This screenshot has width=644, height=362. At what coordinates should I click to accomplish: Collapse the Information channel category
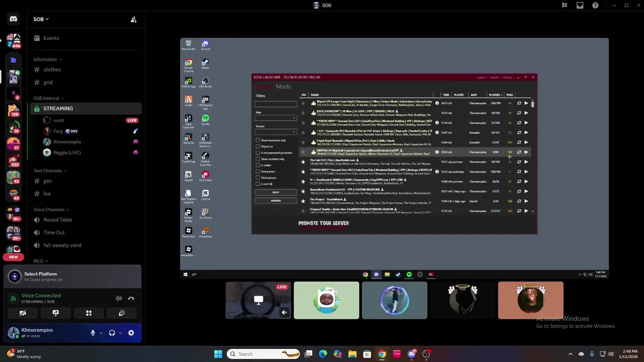(48, 59)
